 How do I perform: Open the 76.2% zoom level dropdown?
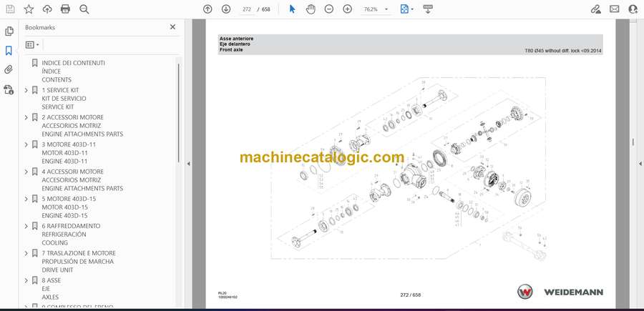[x=377, y=9]
